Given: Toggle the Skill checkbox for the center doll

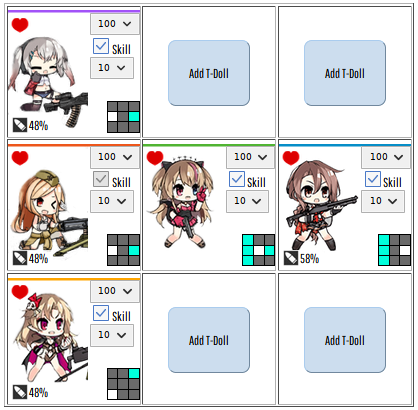Looking at the screenshot, I should pyautogui.click(x=237, y=179).
